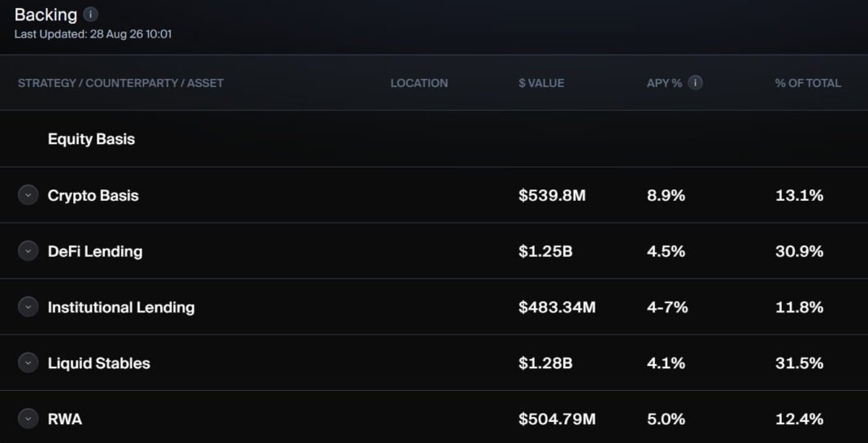Sort by the % OF TOTAL column header
868x443 pixels.
808,83
